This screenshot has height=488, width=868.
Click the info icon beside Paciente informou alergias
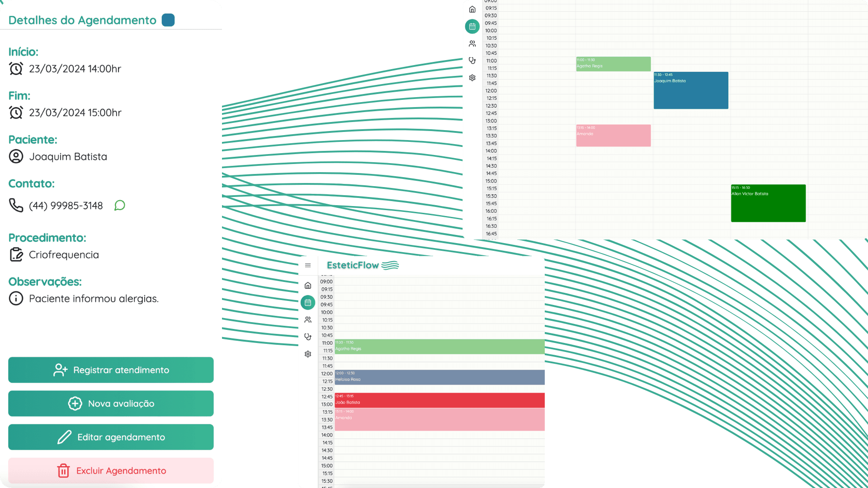click(x=16, y=298)
